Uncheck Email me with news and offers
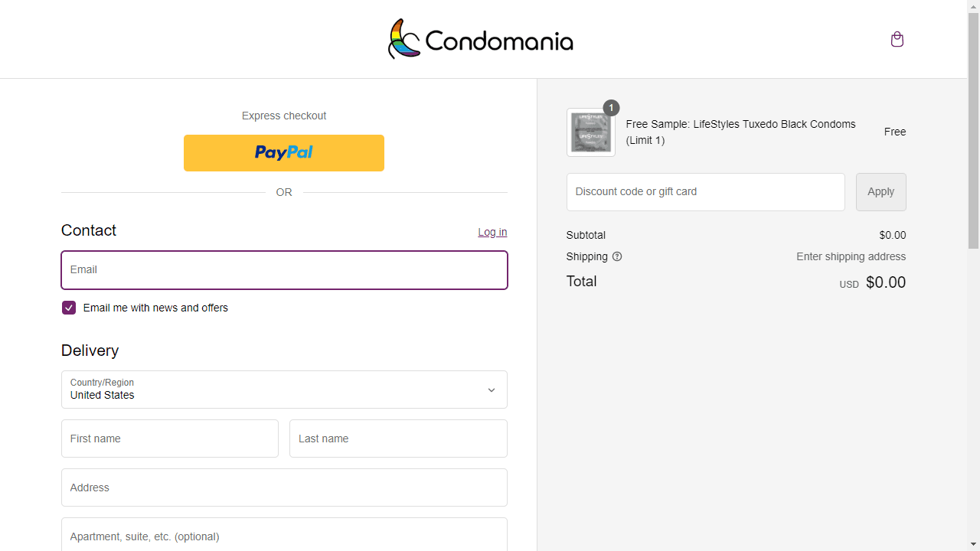Viewport: 980px width, 551px height. coord(69,308)
